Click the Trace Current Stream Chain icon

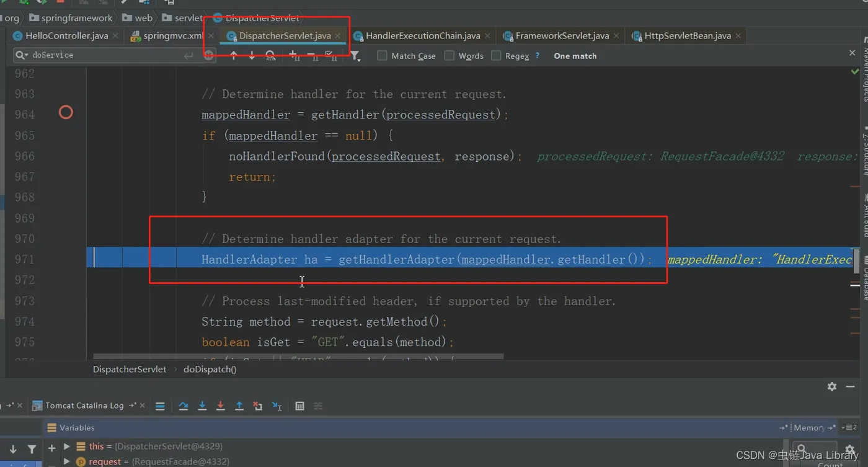pyautogui.click(x=318, y=406)
